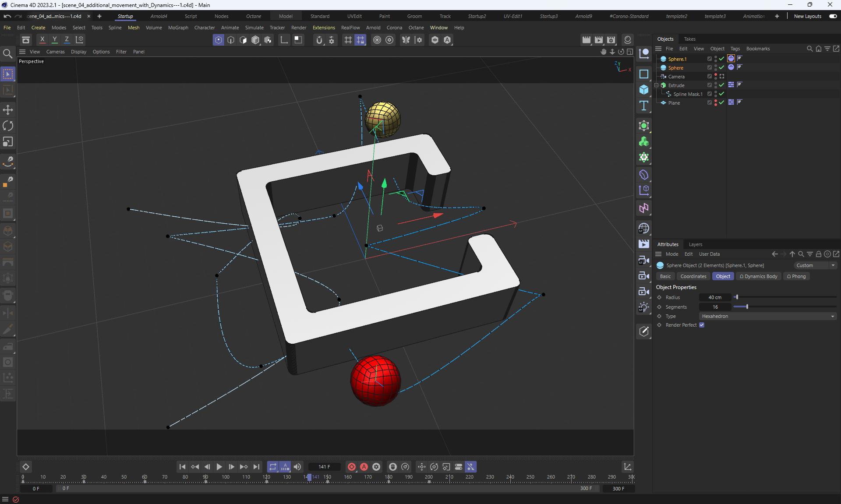
Task: Toggle timeline loop playback mode
Action: click(x=272, y=467)
